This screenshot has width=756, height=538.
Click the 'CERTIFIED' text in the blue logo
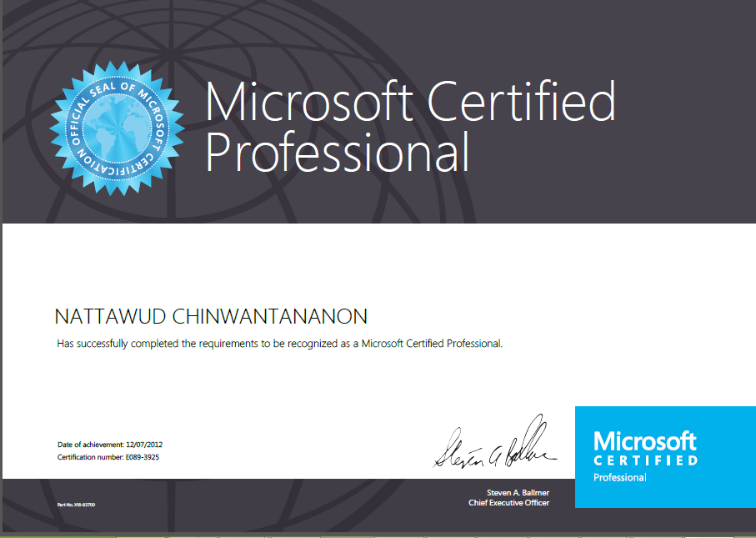coord(645,460)
